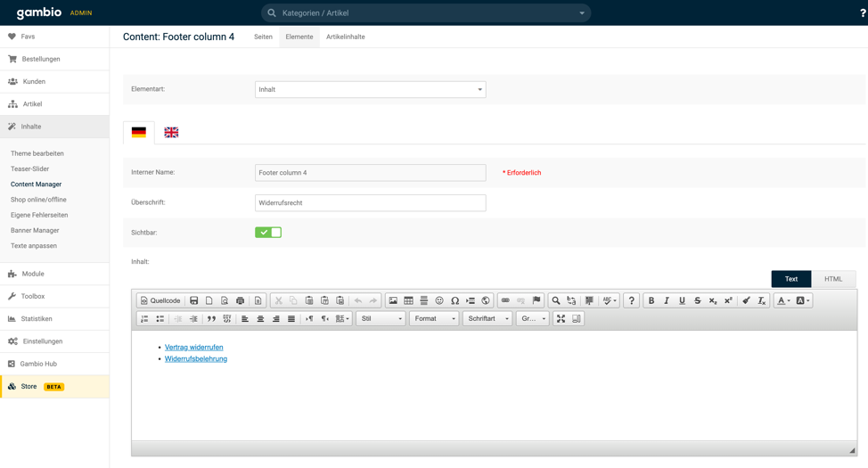868x468 pixels.
Task: Click the print icon in editor toolbar
Action: [x=241, y=300]
